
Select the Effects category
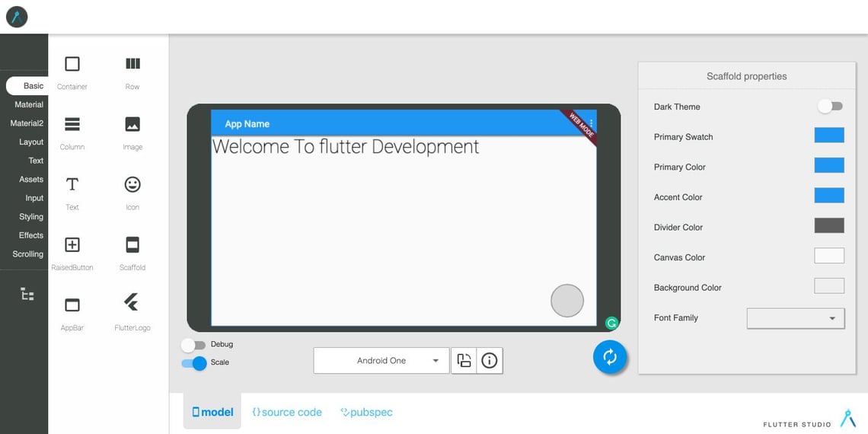[31, 235]
